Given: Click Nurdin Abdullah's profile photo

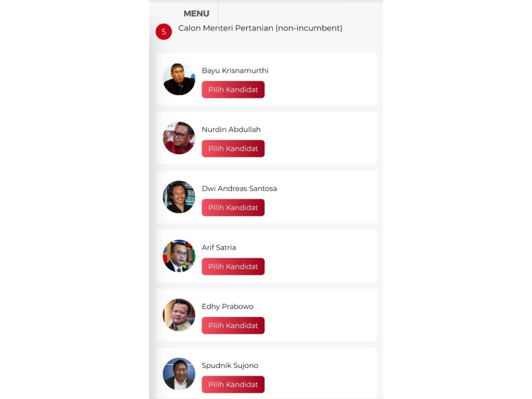Looking at the screenshot, I should 179,138.
